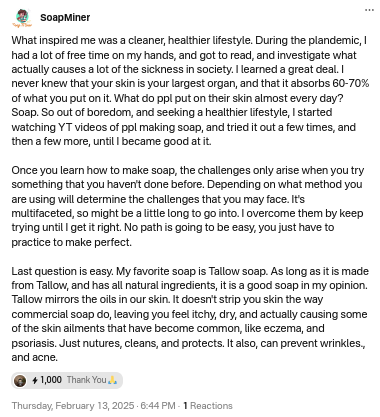The width and height of the screenshot is (380, 417).
Task: Click the paragraph starting 'What inspired me'
Action: pos(190,91)
